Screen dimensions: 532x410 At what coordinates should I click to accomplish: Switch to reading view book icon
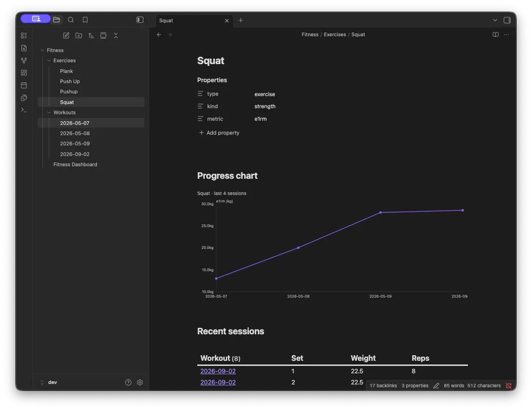tap(495, 35)
